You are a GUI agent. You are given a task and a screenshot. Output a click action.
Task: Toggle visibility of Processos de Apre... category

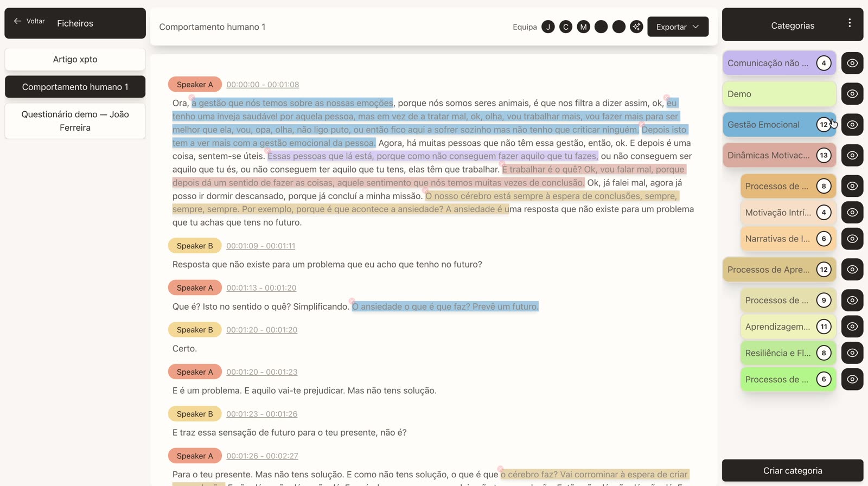[x=852, y=270]
